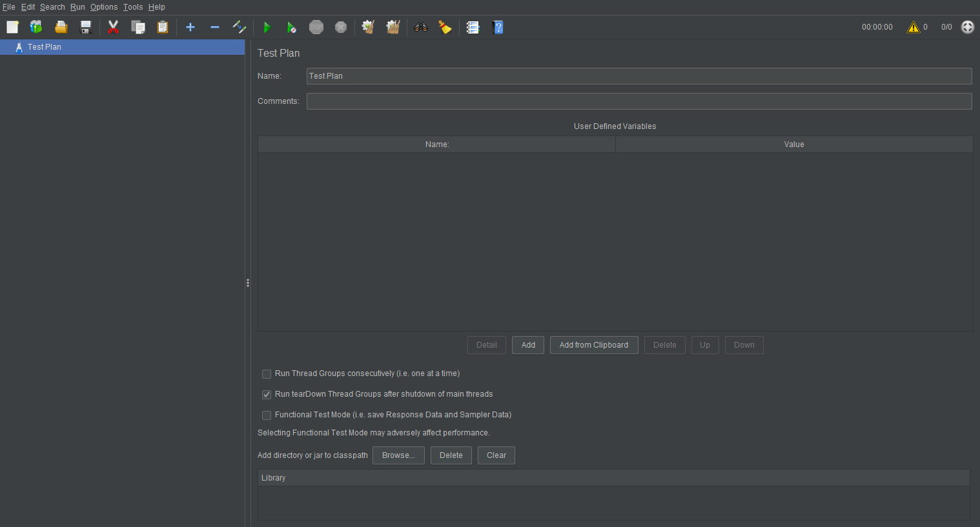Clear results with single broom icon
Viewport: 980px width, 527px height.
pos(368,27)
